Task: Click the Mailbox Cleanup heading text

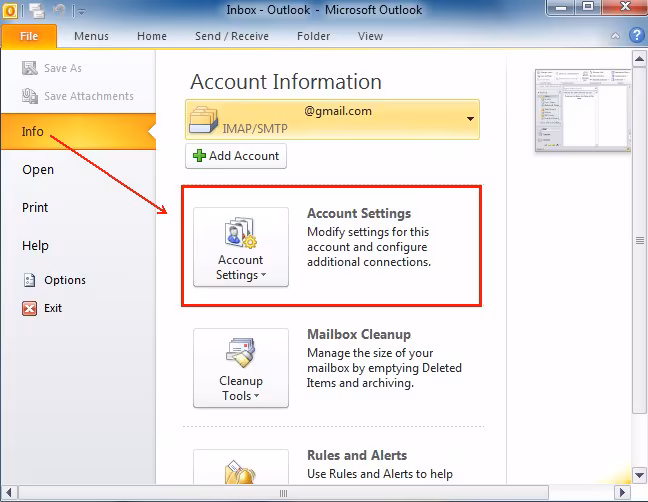Action: (359, 334)
